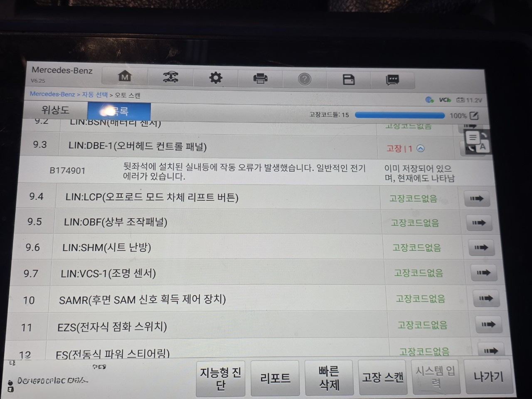Collapse the fault details for LIN:DBE-1
This screenshot has height=399, width=532.
[421, 148]
